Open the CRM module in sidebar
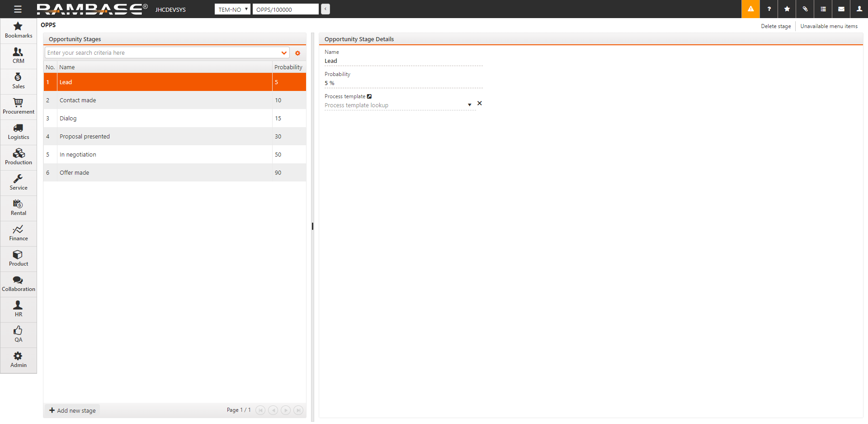Screen dimensions: 868x424 (18, 56)
